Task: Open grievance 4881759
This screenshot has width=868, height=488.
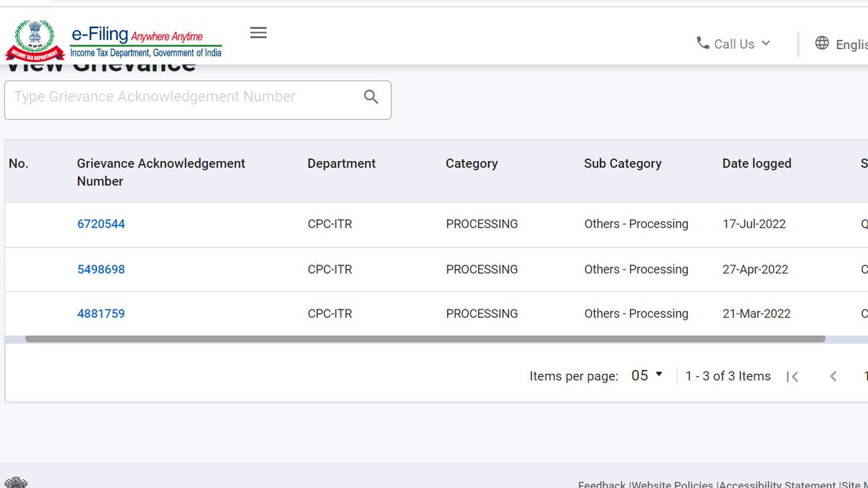Action: coord(101,314)
